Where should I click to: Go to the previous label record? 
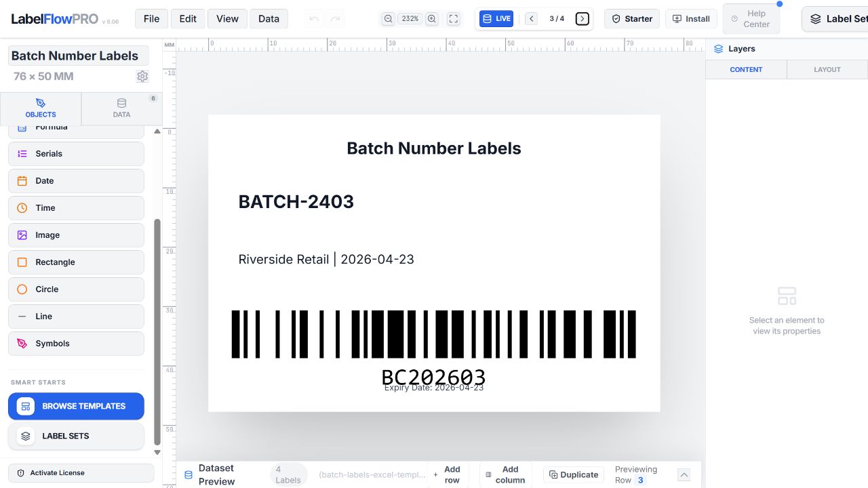[x=532, y=19]
